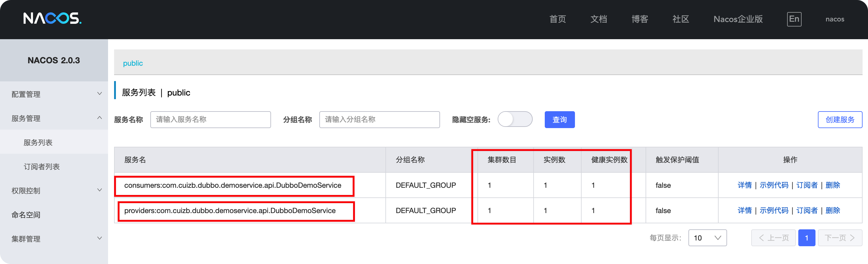Expand the 配置管理 menu
868x264 pixels.
tap(54, 94)
